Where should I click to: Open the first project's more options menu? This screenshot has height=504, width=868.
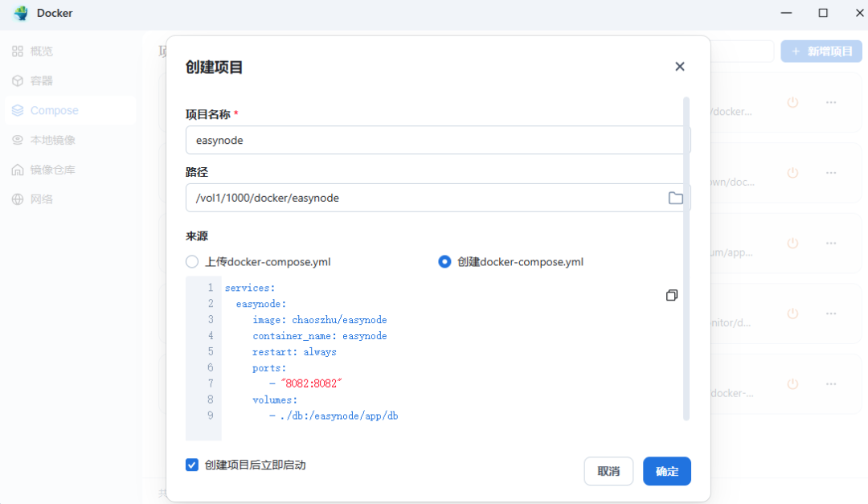pos(832,103)
